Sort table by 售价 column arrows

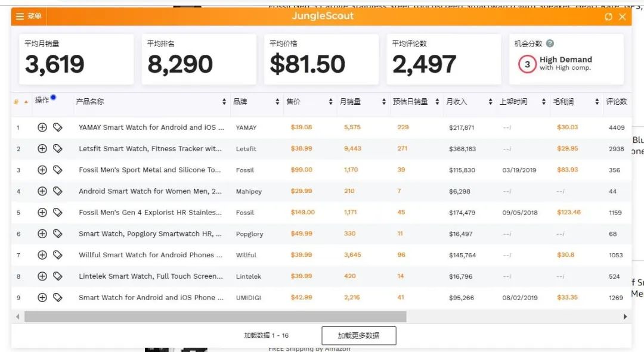[x=331, y=102]
